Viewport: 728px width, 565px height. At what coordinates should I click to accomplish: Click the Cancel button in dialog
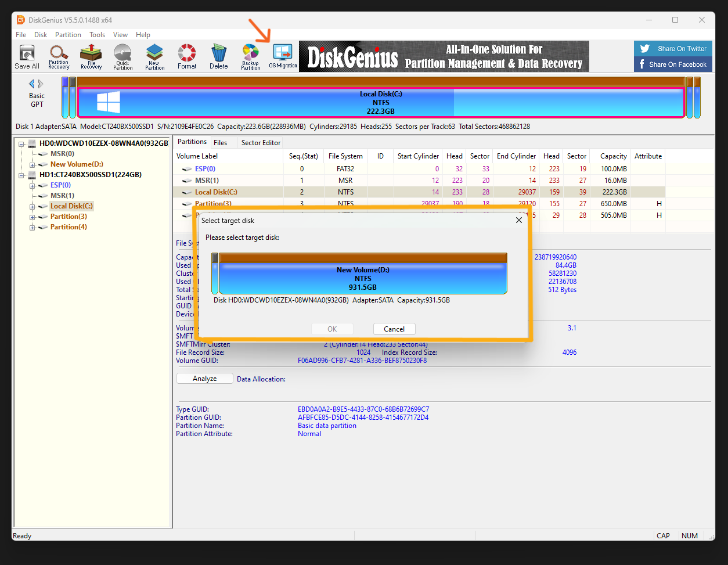coord(394,329)
